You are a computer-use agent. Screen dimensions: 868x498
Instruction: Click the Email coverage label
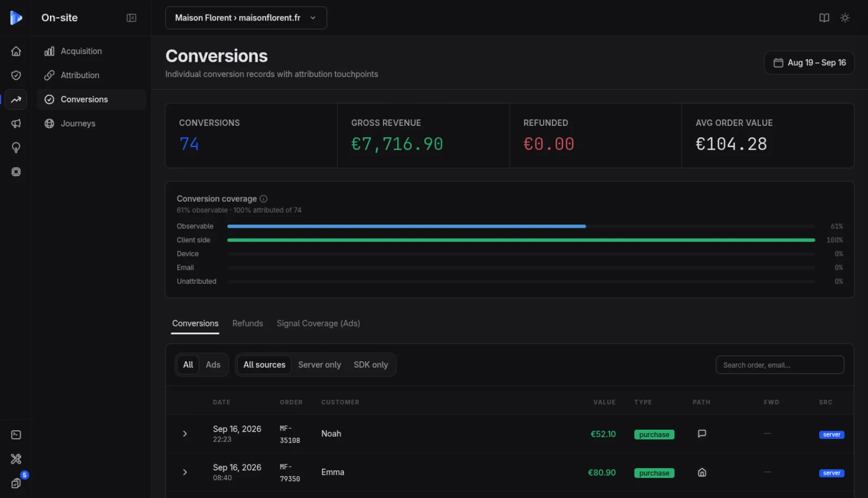pyautogui.click(x=185, y=267)
